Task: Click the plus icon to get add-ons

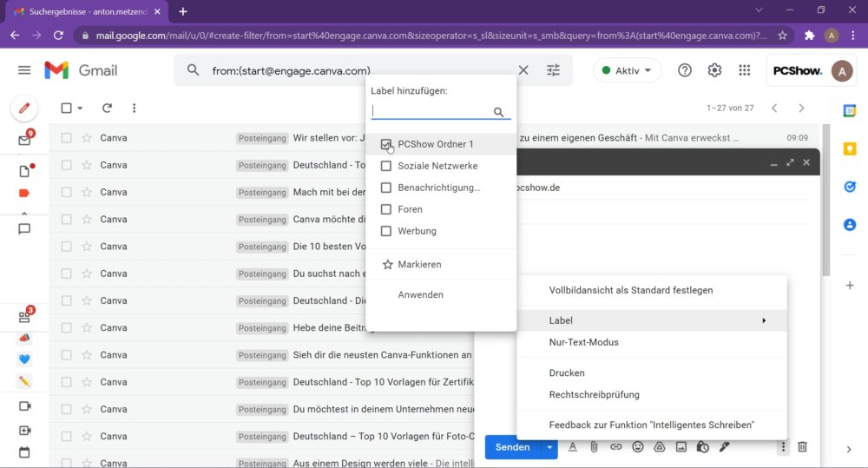Action: click(850, 286)
